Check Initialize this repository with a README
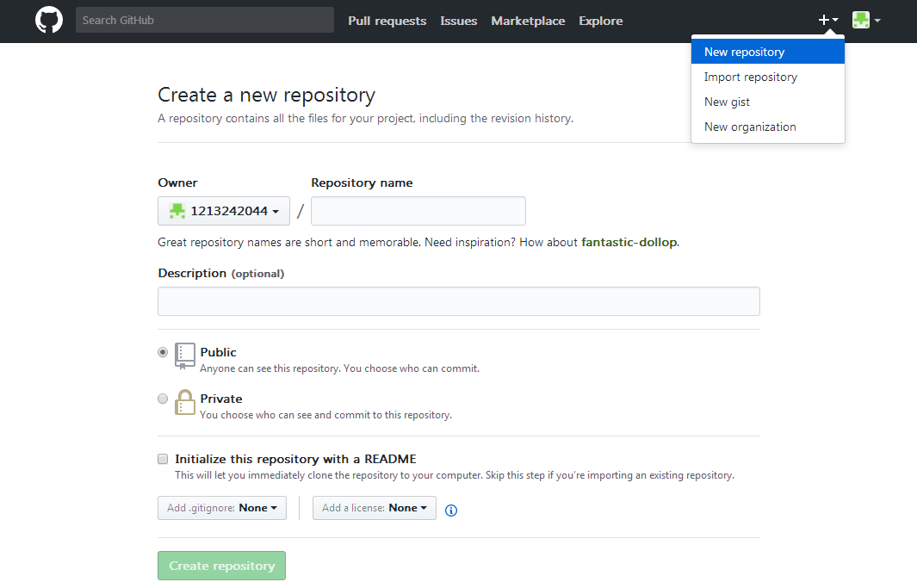The width and height of the screenshot is (917, 588). point(163,459)
